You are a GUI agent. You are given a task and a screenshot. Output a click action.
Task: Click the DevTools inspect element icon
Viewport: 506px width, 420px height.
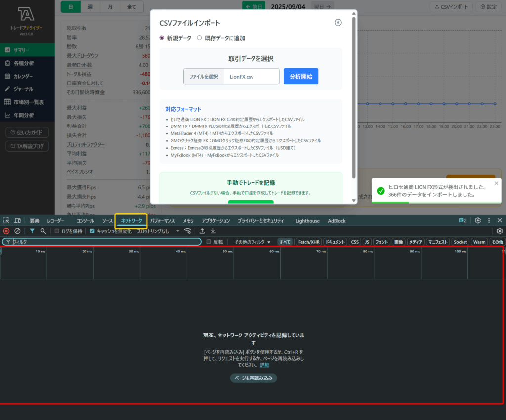[6, 221]
